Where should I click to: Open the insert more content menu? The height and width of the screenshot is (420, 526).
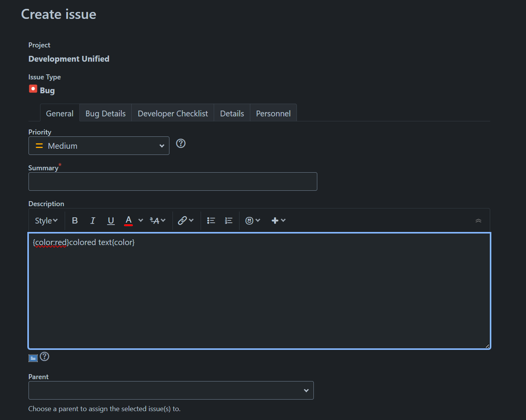[275, 220]
